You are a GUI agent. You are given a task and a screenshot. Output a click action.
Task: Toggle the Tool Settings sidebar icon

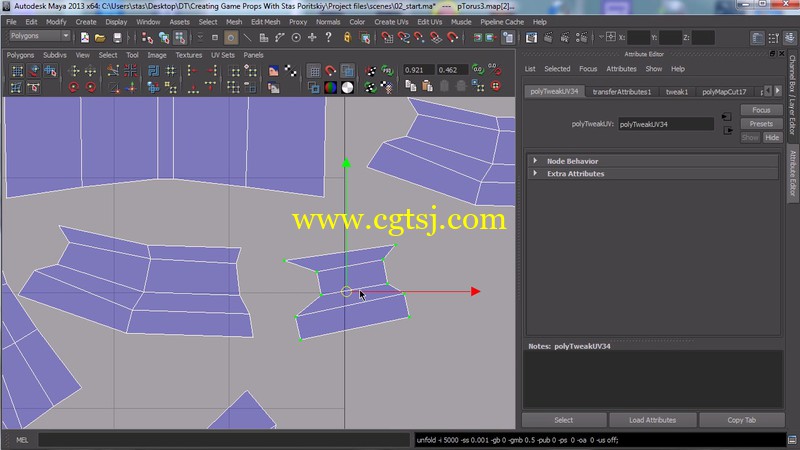[x=774, y=38]
